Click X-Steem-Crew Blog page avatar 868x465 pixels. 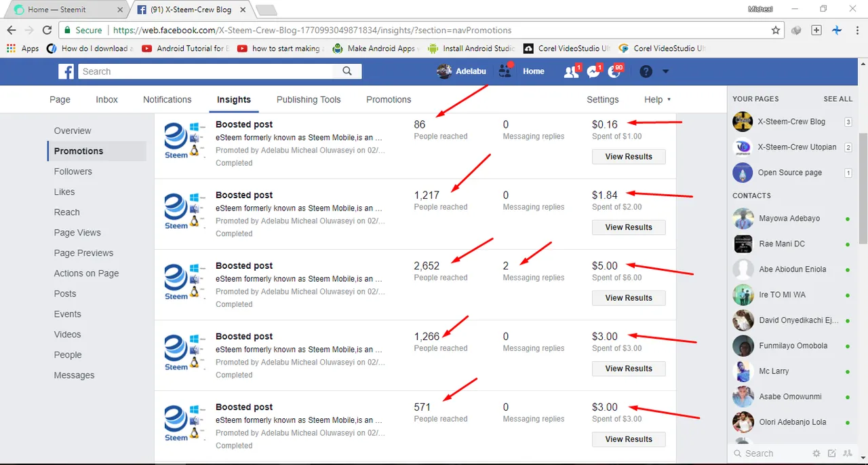point(743,122)
